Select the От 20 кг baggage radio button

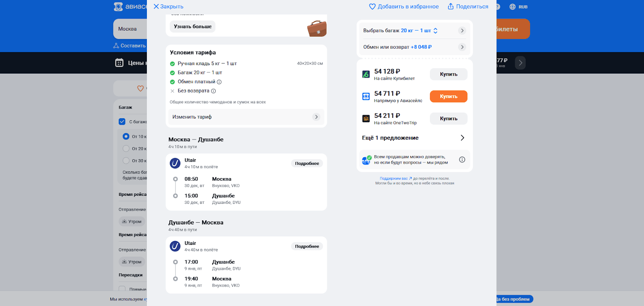pos(126,148)
